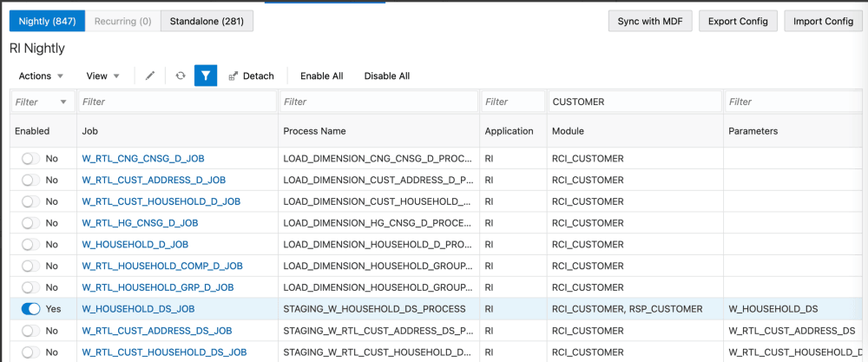
Task: Open the W_RTL_CUST_ADDRESS_DS_JOB link
Action: 157,331
